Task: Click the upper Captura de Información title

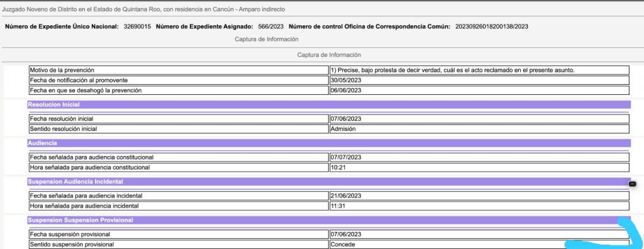Action: pyautogui.click(x=267, y=40)
